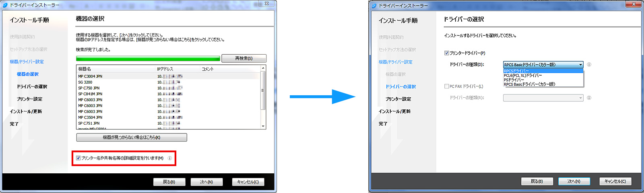Viewport: 644px width, 193px height.
Task: Enable the PC FAX ドライバー(L) checkbox
Action: tap(446, 86)
